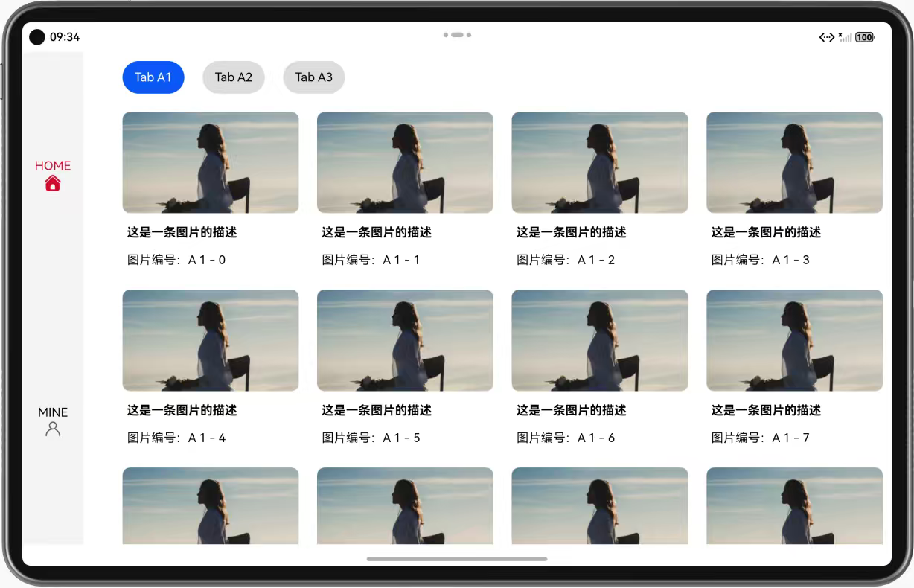
Task: Switch to Tab A2
Action: coord(234,77)
